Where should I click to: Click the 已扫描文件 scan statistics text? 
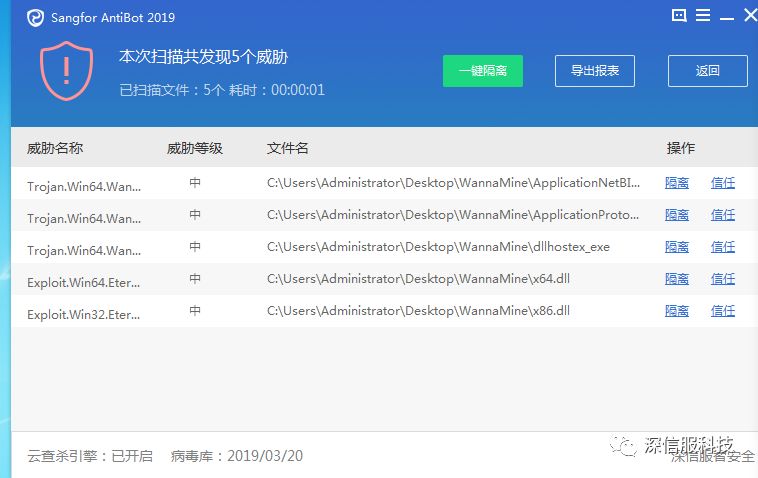[x=222, y=90]
